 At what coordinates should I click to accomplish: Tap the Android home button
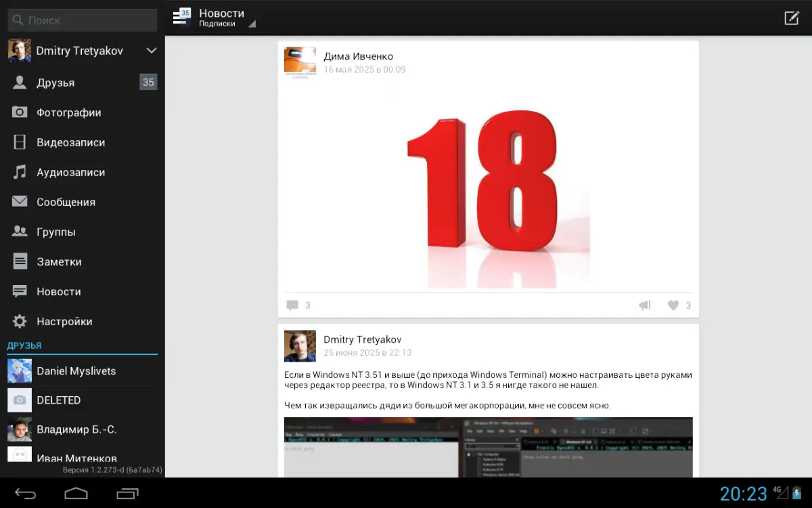pyautogui.click(x=76, y=493)
